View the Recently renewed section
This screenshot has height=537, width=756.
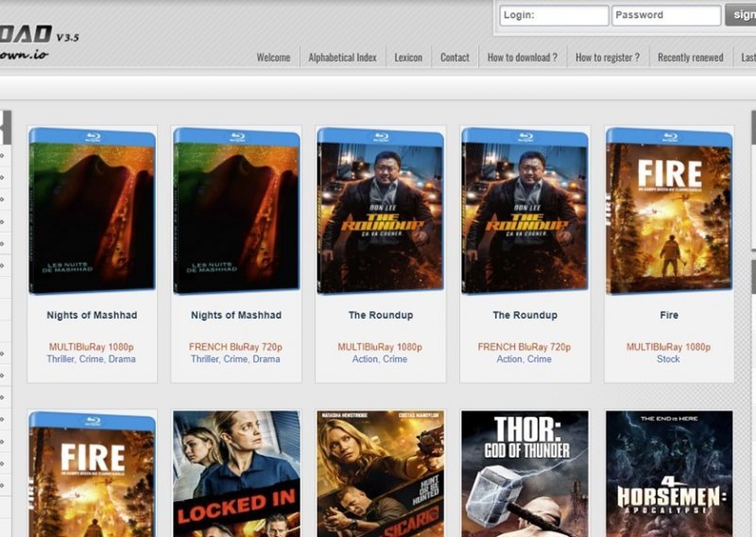691,58
